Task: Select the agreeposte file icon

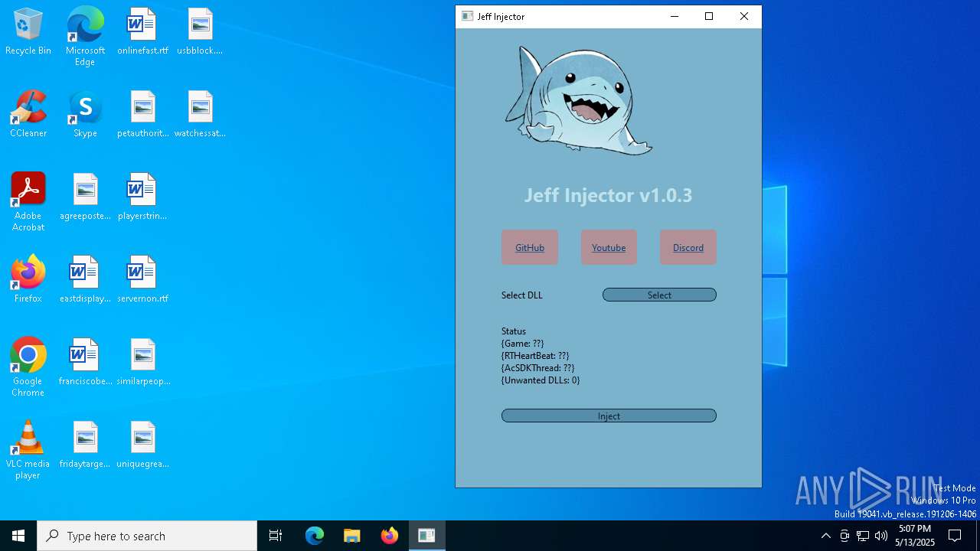Action: 85,197
